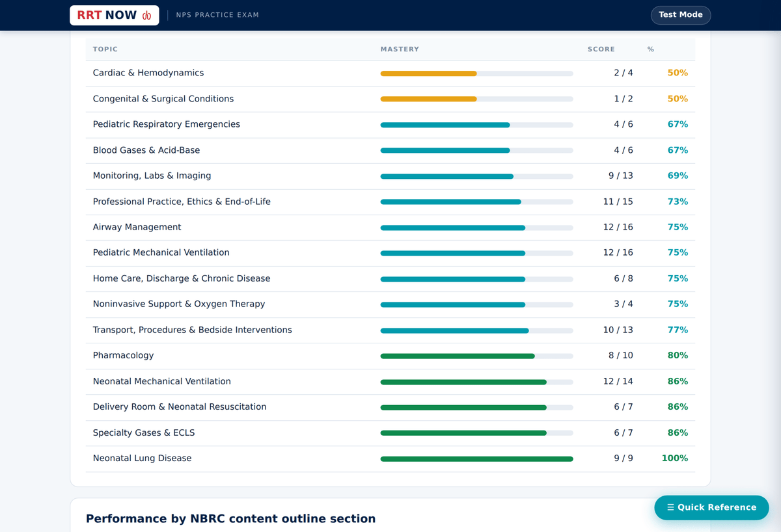Click the RRT NOW logo

(115, 15)
